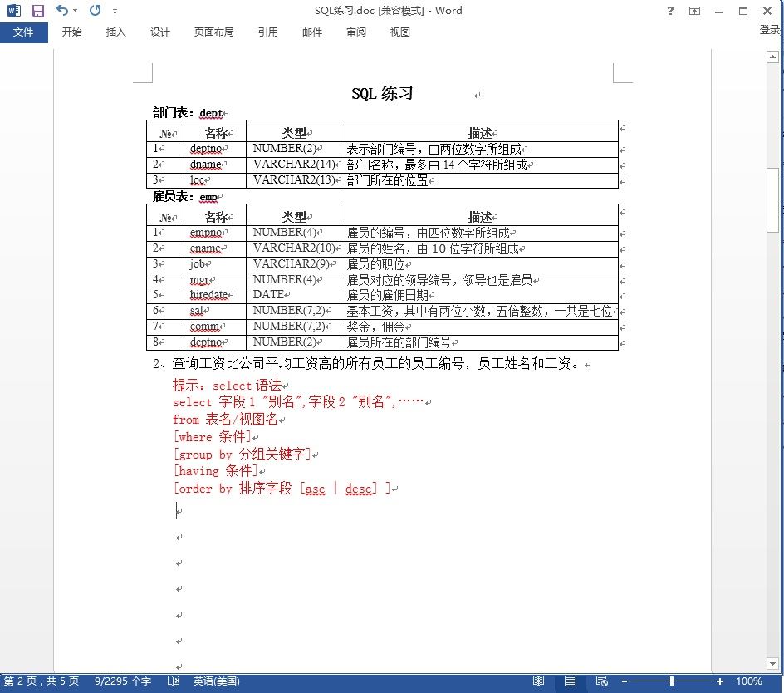
Task: Click the zoom out minus button
Action: click(x=625, y=681)
